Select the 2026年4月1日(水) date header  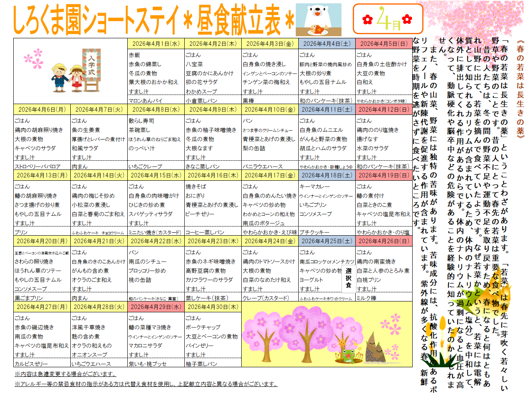click(156, 44)
